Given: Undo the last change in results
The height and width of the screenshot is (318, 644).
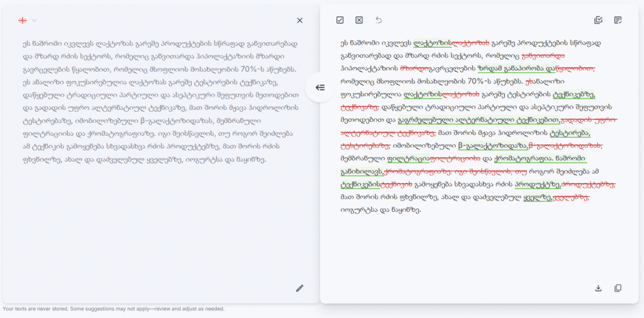Looking at the screenshot, I should pos(378,20).
